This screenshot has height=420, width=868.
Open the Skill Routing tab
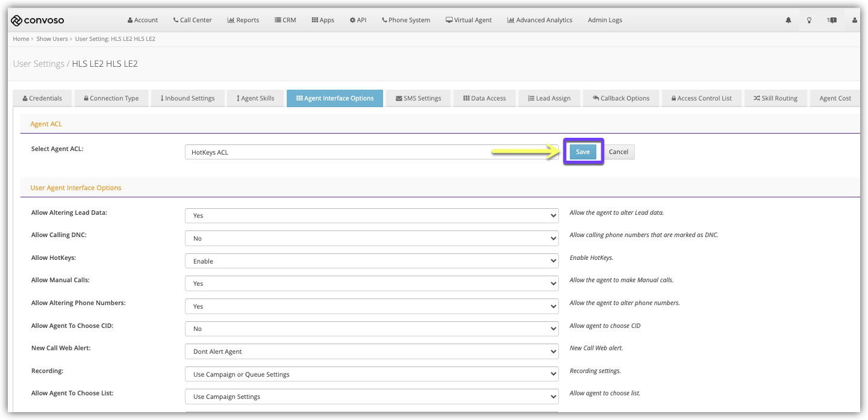(x=775, y=99)
